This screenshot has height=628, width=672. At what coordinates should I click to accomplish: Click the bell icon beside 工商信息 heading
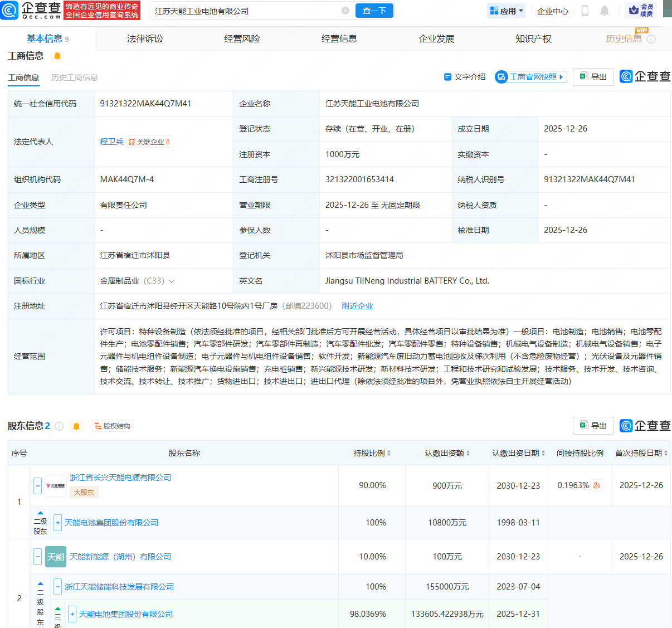click(57, 56)
